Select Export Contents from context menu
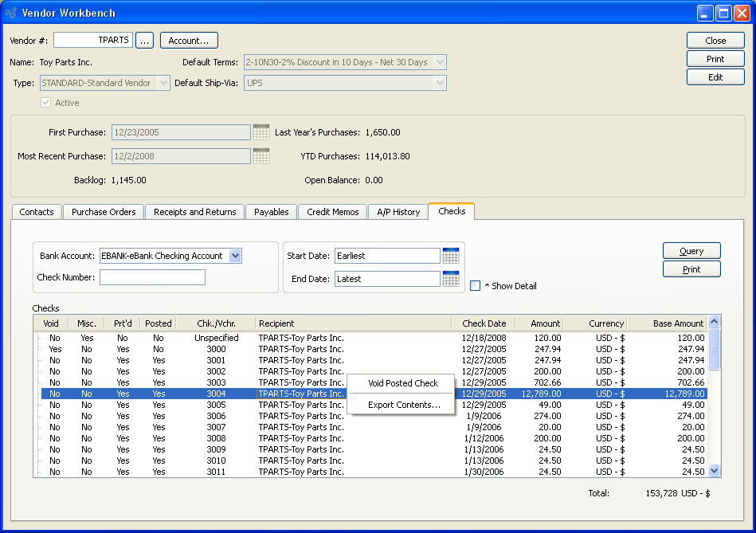Screen dimensions: 756x533 [x=403, y=405]
